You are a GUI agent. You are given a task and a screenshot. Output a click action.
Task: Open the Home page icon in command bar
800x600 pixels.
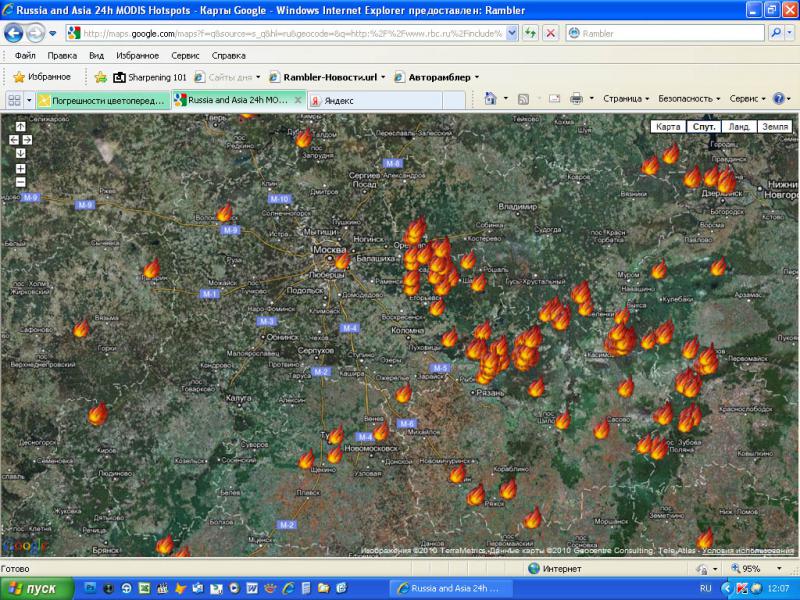490,98
